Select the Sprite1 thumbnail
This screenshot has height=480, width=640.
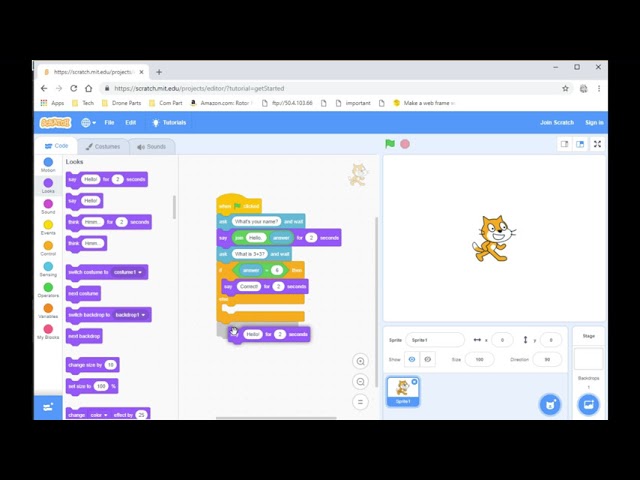coord(403,391)
